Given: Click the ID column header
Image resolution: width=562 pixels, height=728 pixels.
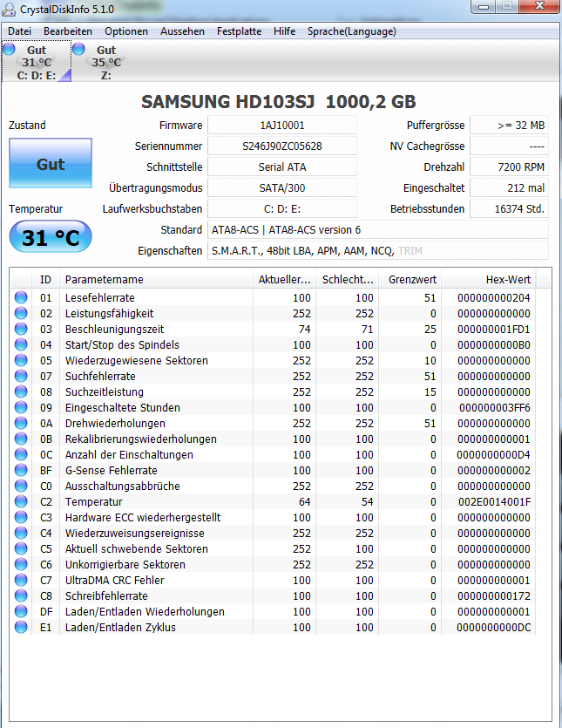Looking at the screenshot, I should point(45,280).
